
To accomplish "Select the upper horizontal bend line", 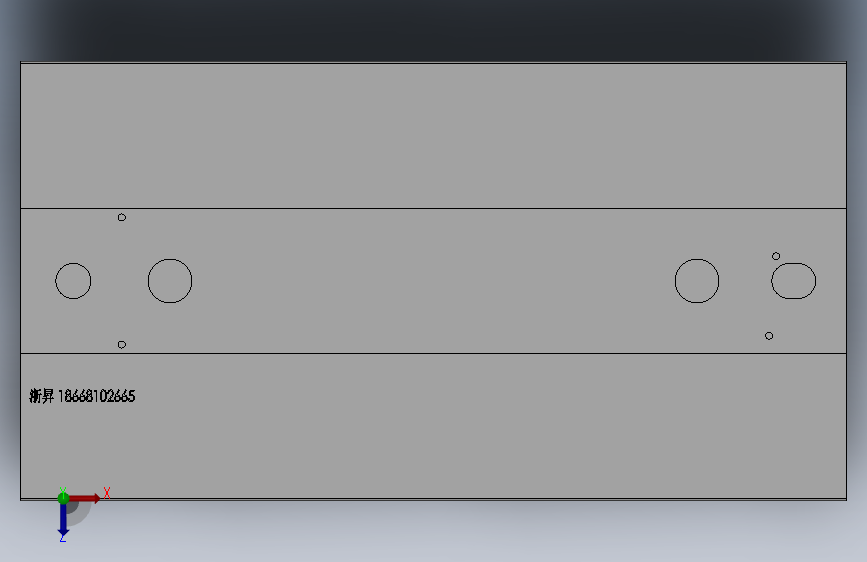I will point(434,209).
